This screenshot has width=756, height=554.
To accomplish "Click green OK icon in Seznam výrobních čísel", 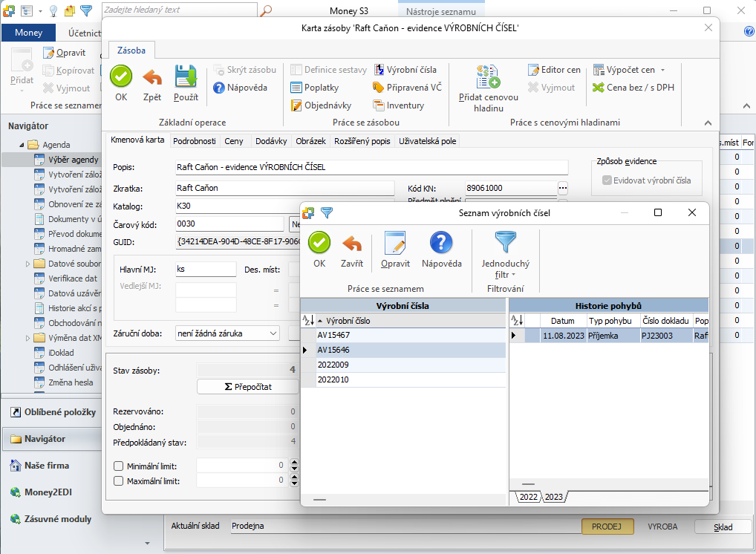I will [319, 243].
